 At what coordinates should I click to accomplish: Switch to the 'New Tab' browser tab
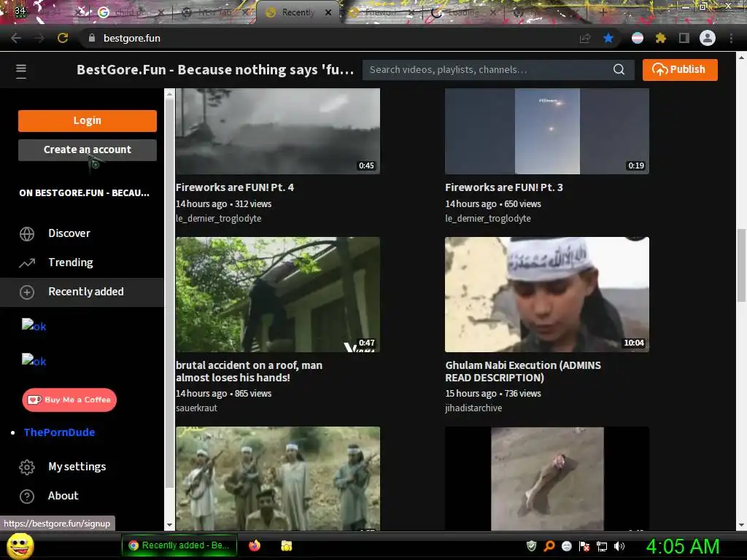coord(214,12)
